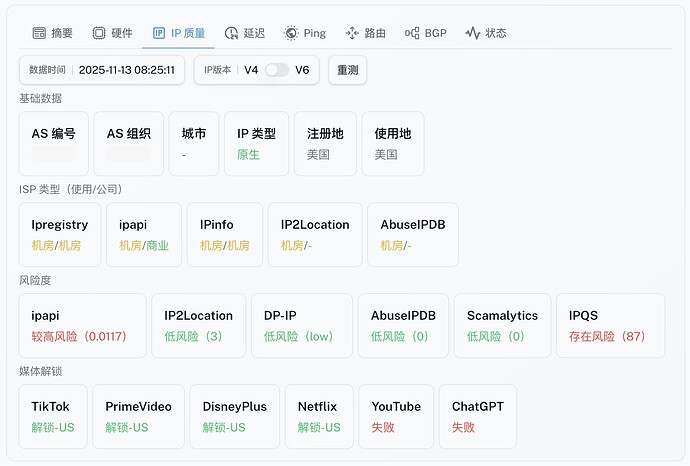
Task: Click the AS 编号 info card
Action: (x=54, y=143)
